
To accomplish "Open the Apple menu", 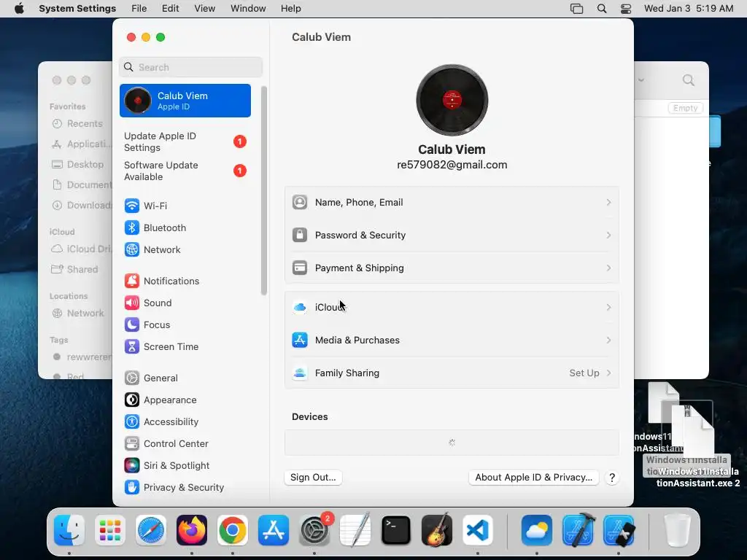I will pyautogui.click(x=19, y=9).
